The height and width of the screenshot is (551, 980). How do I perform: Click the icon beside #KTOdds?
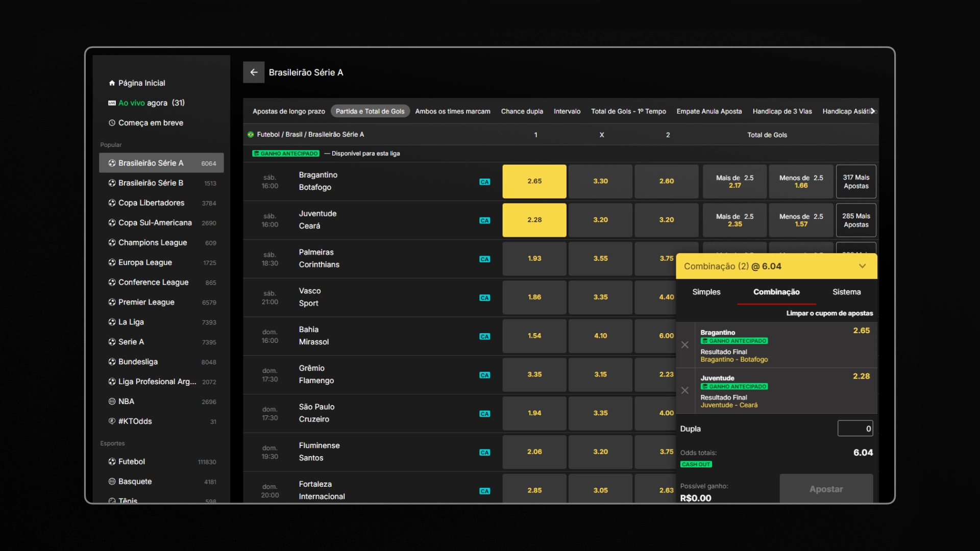112,421
